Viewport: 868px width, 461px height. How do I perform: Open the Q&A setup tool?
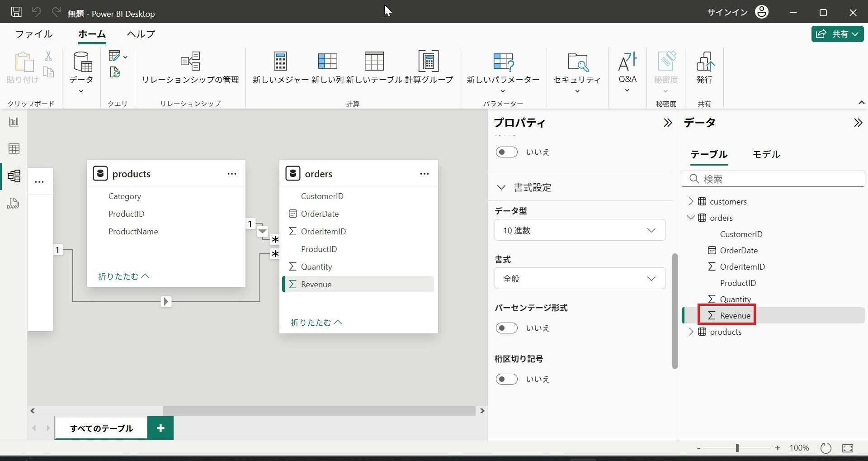tap(627, 71)
